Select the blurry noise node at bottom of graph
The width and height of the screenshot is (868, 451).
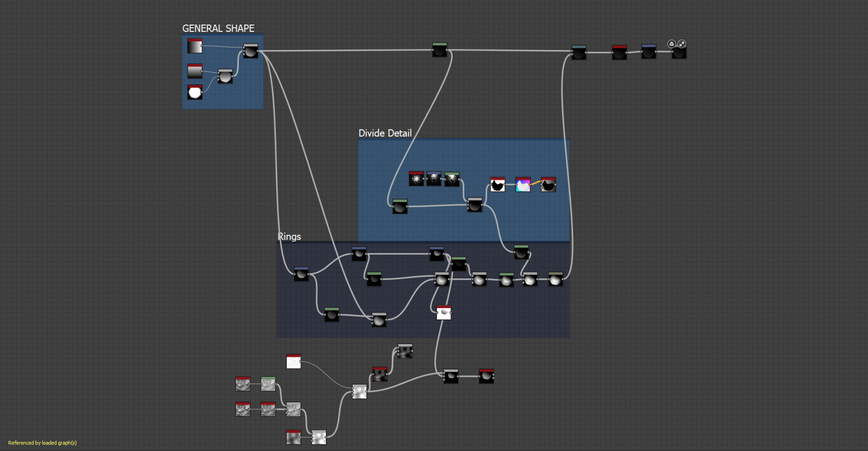point(293,437)
